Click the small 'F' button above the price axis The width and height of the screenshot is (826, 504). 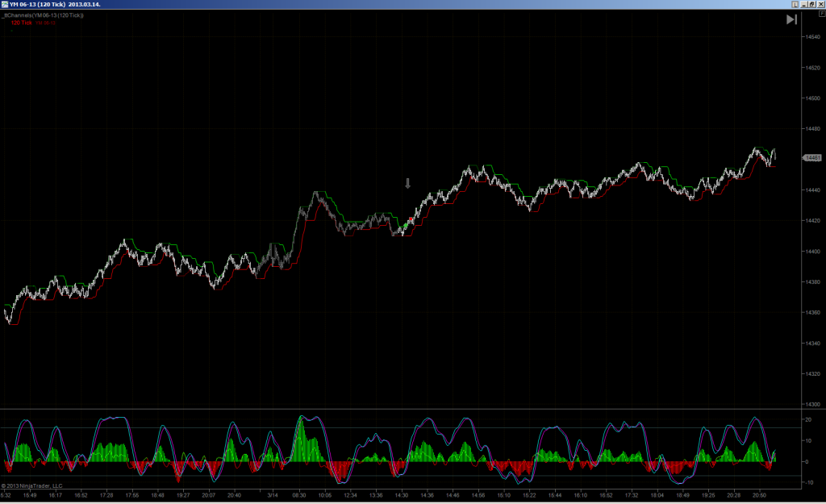pyautogui.click(x=821, y=14)
